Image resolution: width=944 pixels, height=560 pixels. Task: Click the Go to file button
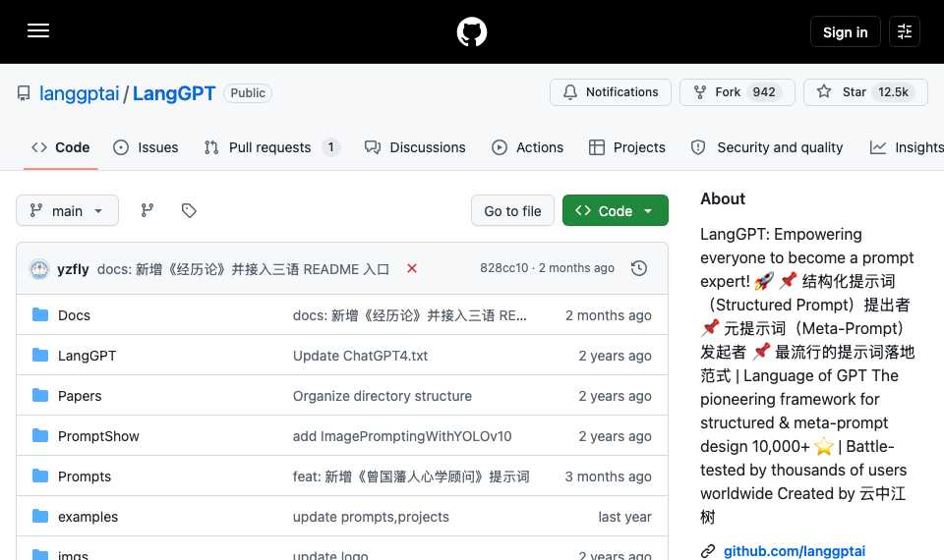click(x=512, y=210)
